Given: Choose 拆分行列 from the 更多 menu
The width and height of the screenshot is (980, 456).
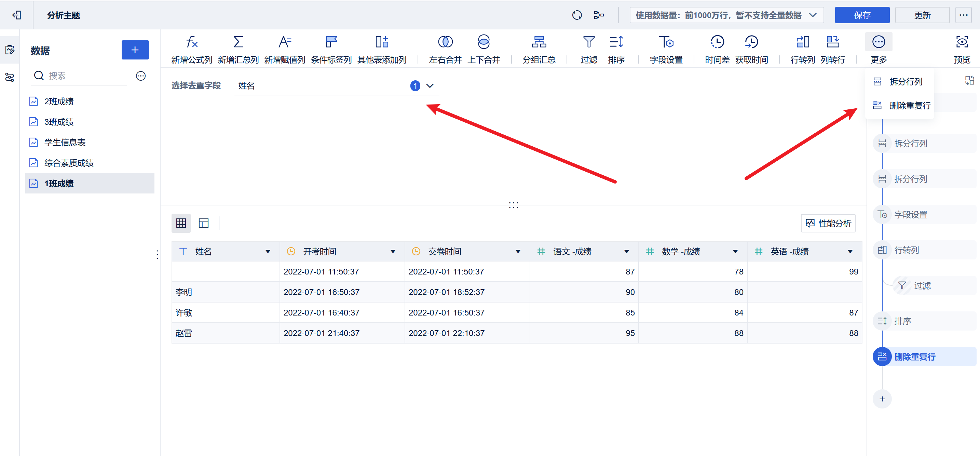Looking at the screenshot, I should [906, 82].
